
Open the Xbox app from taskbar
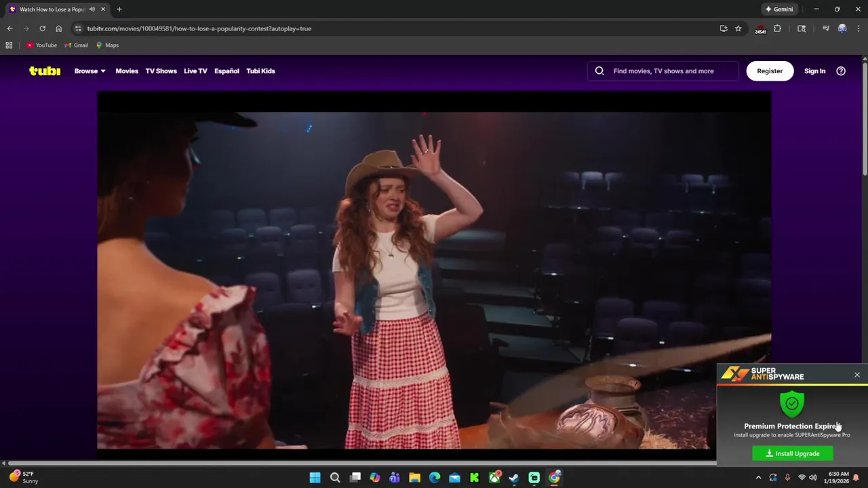pyautogui.click(x=495, y=478)
